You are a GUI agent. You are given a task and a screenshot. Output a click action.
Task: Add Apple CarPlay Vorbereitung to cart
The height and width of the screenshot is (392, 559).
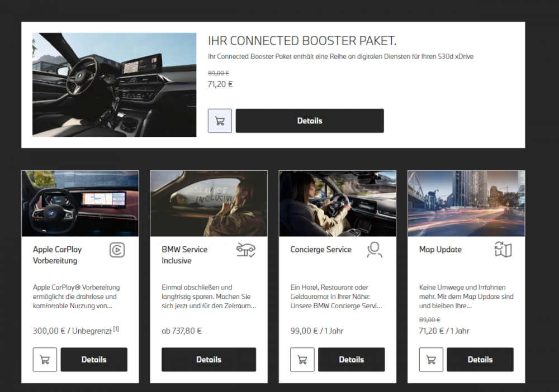[45, 360]
